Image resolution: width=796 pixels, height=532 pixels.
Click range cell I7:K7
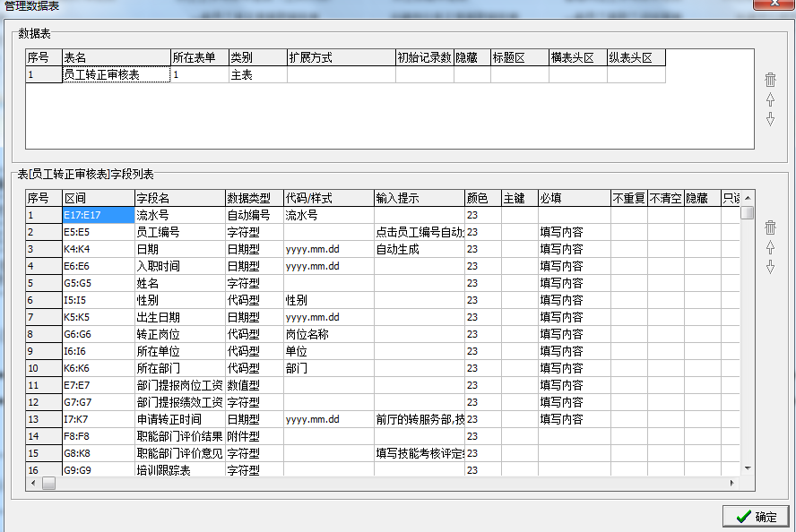click(x=99, y=419)
